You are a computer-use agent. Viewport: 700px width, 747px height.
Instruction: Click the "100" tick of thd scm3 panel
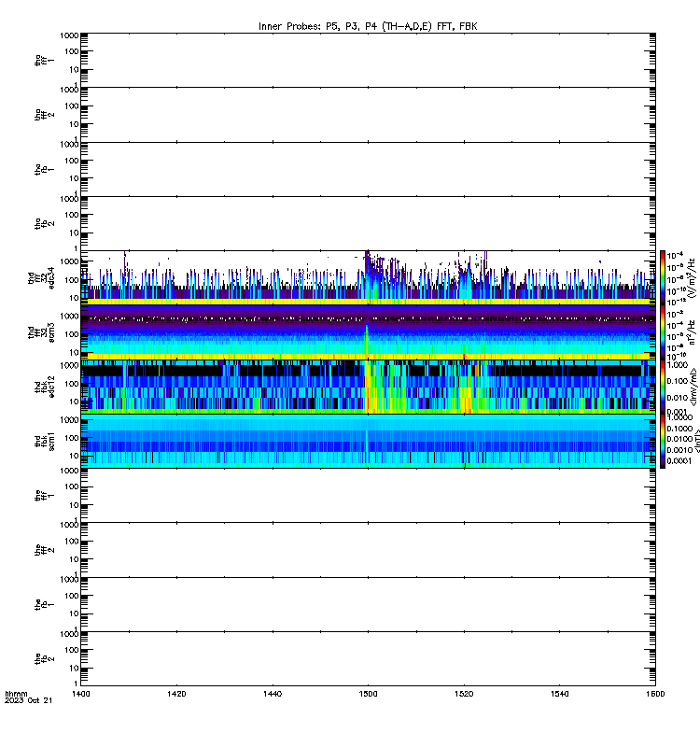(72, 334)
